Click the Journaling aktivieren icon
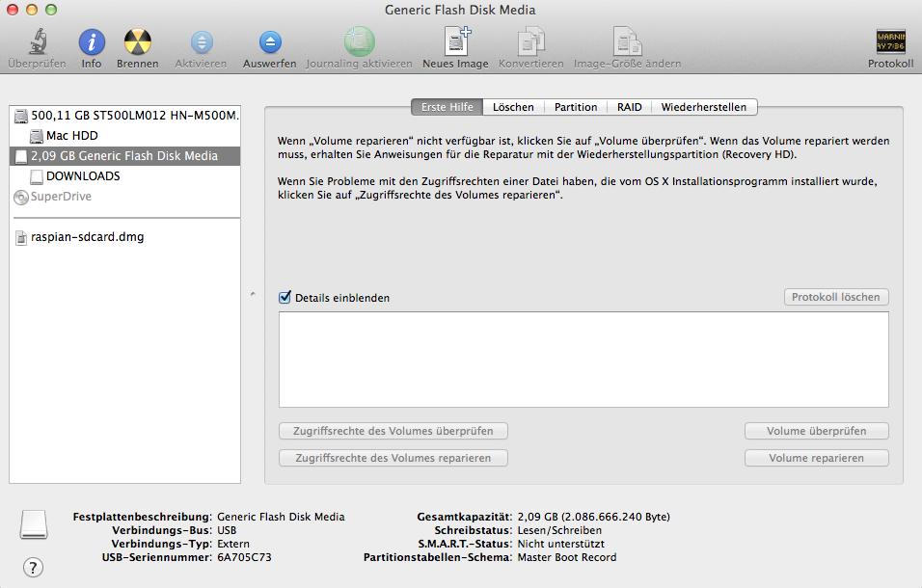 (360, 41)
